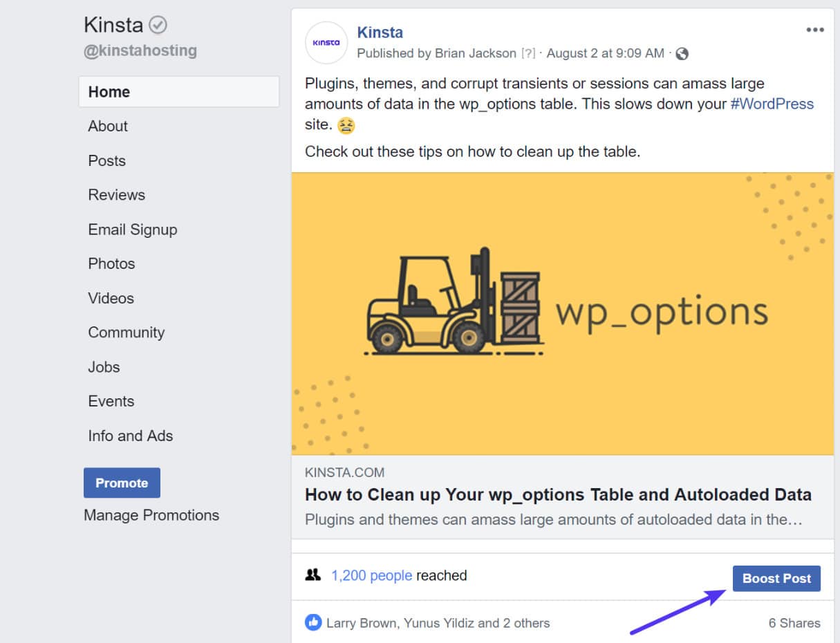Viewport: 840px width, 643px height.
Task: Click the people reached audience icon
Action: click(314, 575)
